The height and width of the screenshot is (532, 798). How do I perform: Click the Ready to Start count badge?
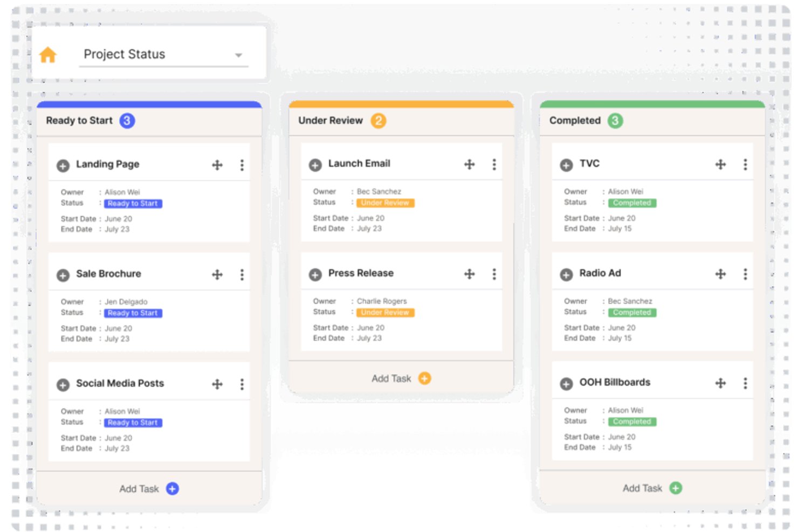tap(127, 121)
